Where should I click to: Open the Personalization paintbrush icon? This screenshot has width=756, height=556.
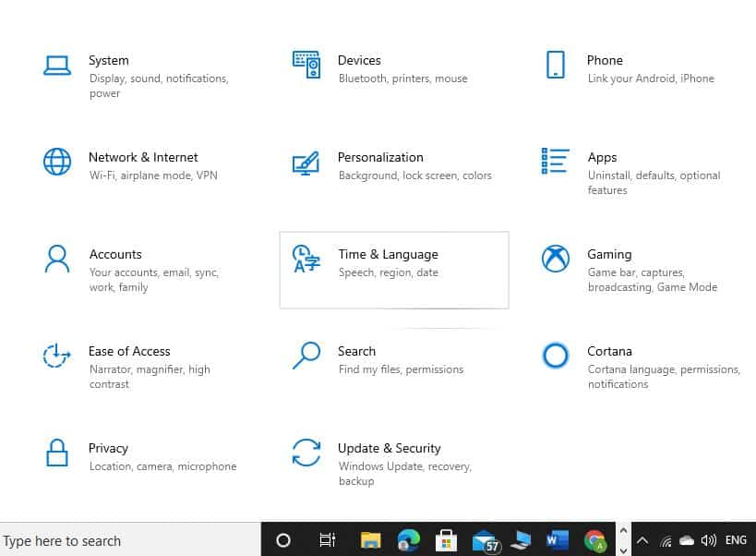coord(306,162)
